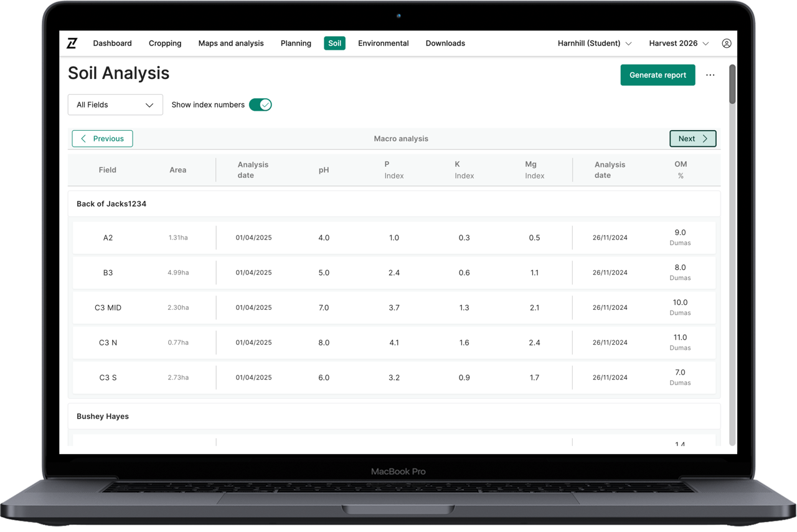Go to Downloads page

point(445,44)
